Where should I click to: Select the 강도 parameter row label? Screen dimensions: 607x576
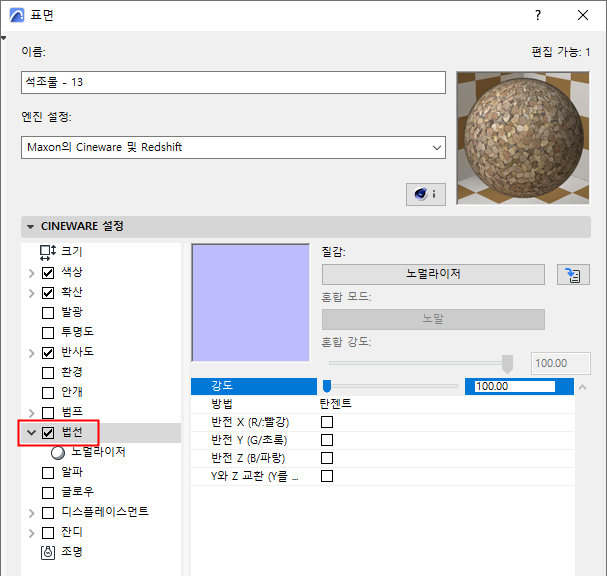tap(221, 386)
